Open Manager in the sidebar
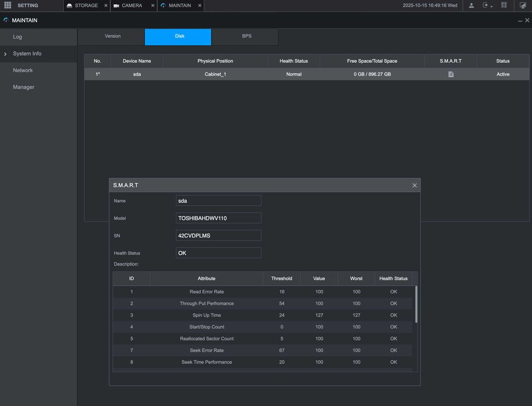 24,87
